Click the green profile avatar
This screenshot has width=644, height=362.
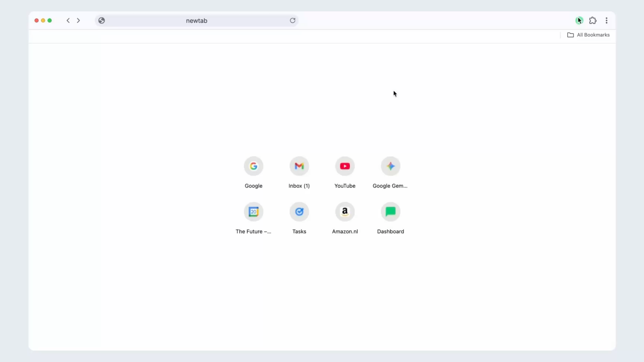coord(579,20)
